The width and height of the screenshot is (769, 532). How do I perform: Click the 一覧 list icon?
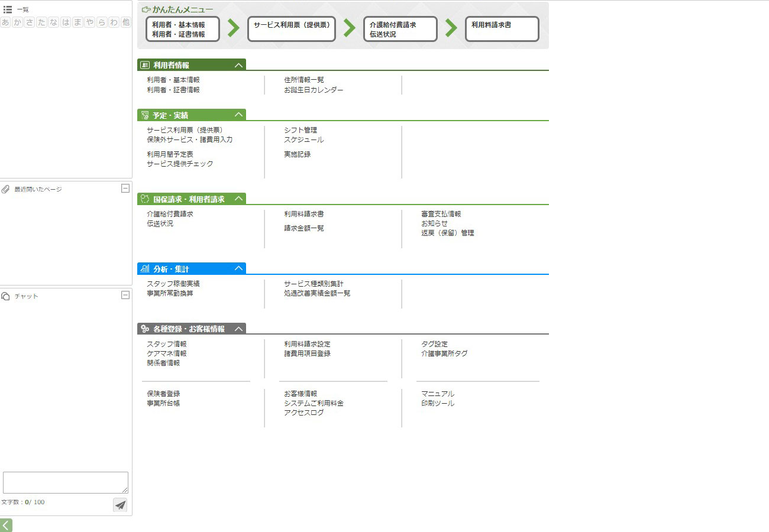tap(8, 9)
